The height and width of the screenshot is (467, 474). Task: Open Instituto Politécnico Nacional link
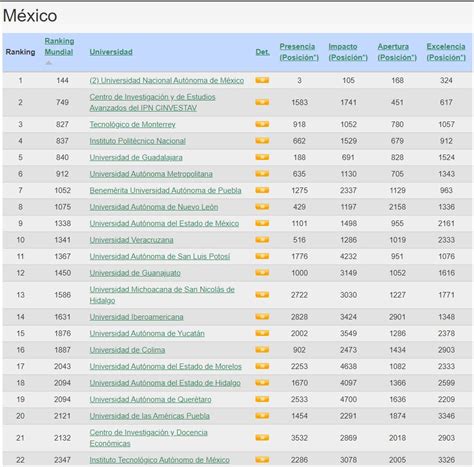click(x=137, y=141)
